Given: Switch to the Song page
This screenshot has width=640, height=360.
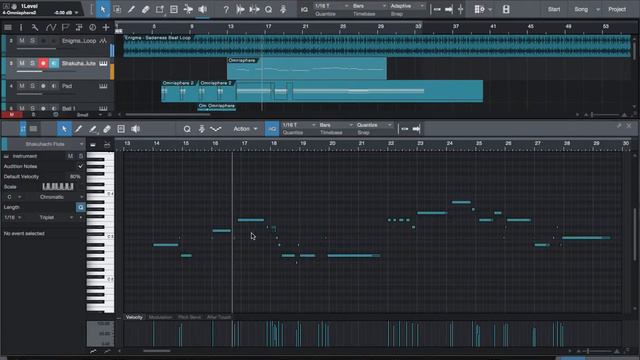Looking at the screenshot, I should 581,9.
